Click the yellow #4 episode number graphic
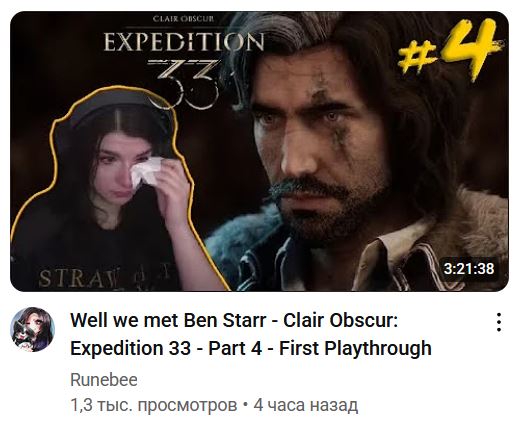515x428 pixels. click(x=450, y=49)
